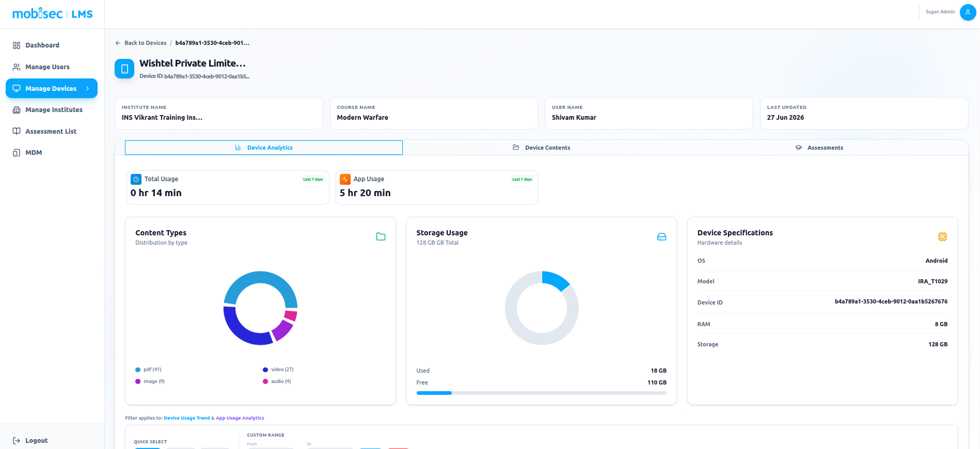Open the Dashboard menu item
The width and height of the screenshot is (980, 449).
pos(52,45)
